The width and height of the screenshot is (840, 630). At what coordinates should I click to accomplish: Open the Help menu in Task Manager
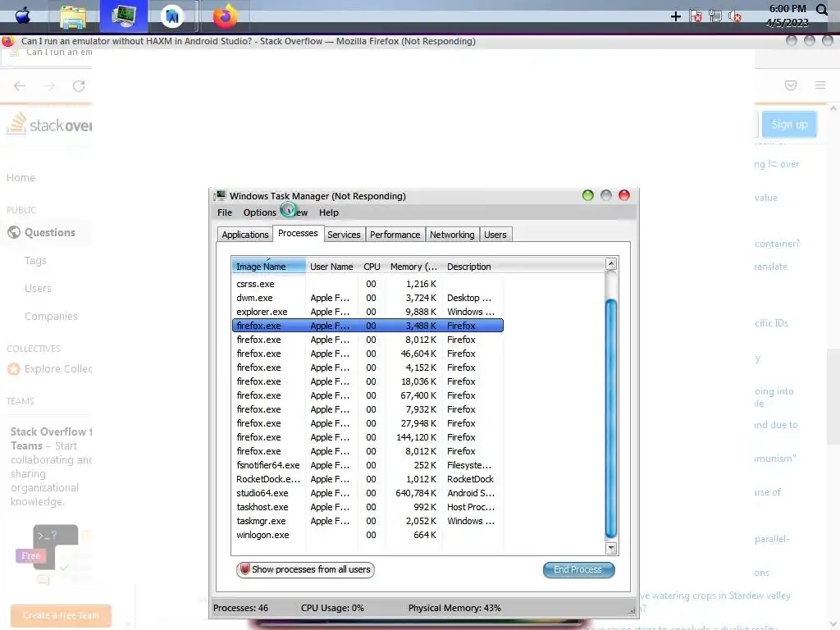329,212
